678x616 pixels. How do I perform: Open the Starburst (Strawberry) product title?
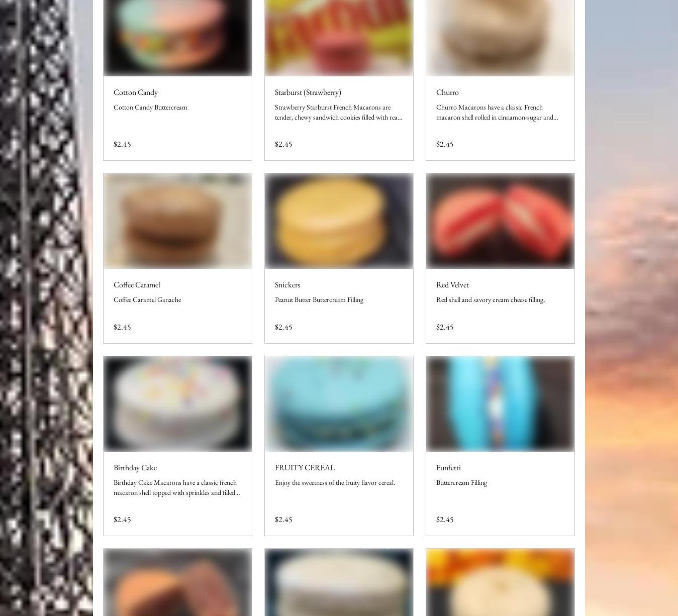(x=308, y=92)
